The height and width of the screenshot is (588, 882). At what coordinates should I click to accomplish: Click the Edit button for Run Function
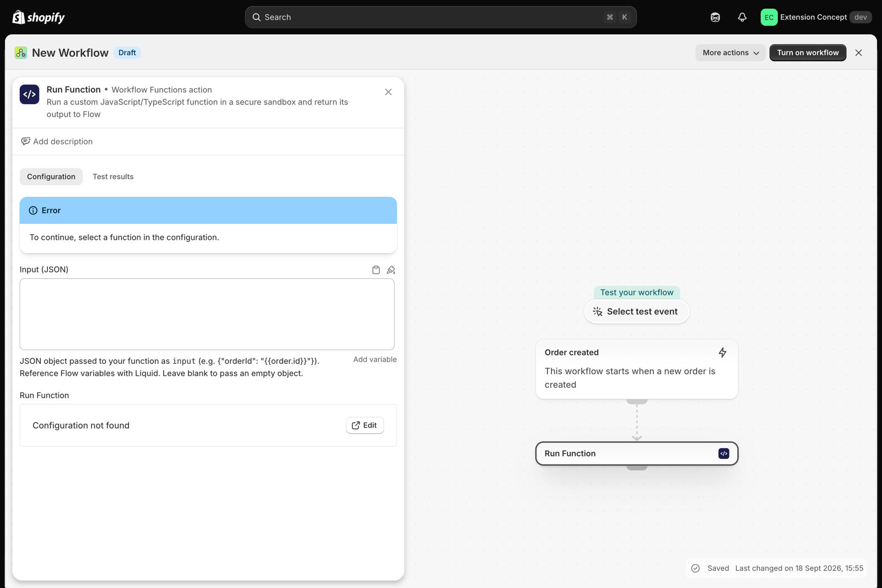(365, 425)
